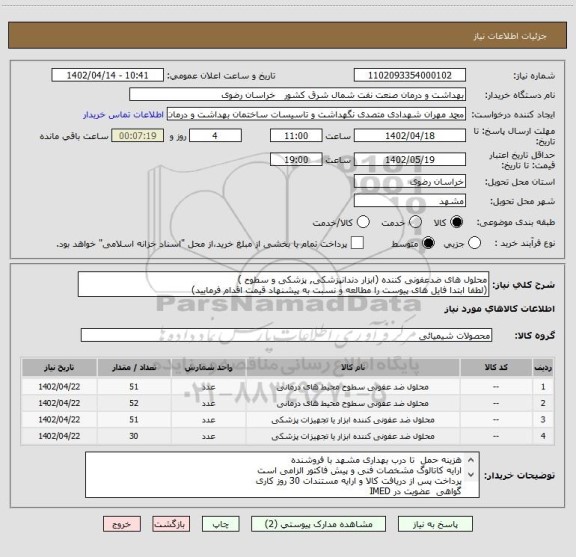The height and width of the screenshot is (557, 576).
Task: Open the اطلاعات تماس خریدار link
Action: (123, 115)
